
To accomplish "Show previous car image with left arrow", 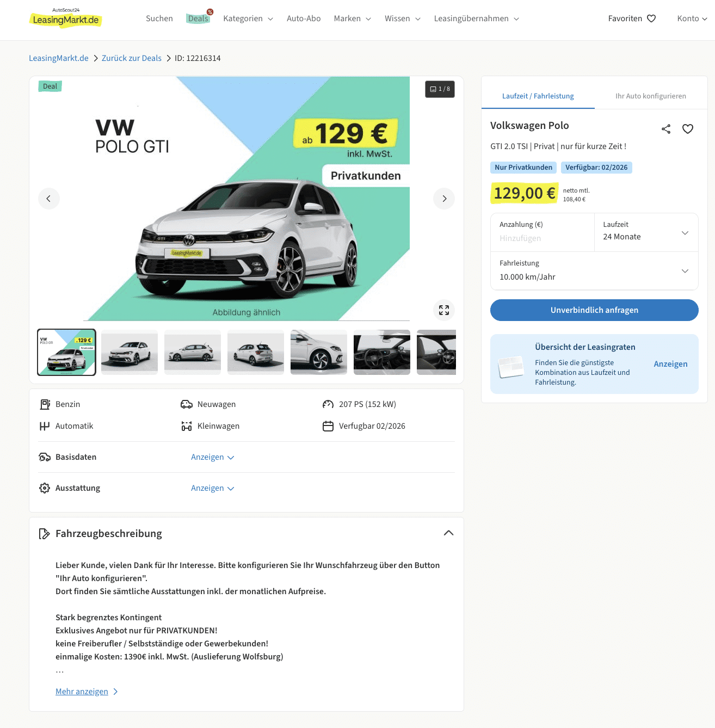I will (49, 199).
